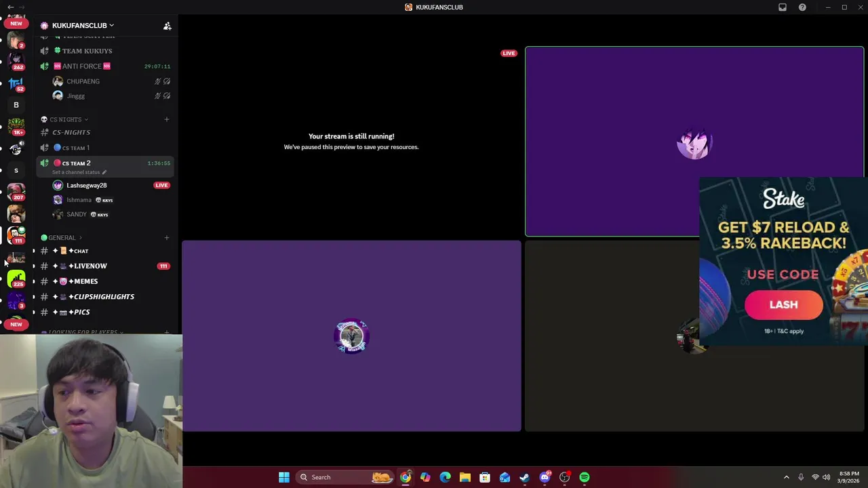The image size is (868, 488).
Task: Open the server icon with 262 badge
Action: 16,61
